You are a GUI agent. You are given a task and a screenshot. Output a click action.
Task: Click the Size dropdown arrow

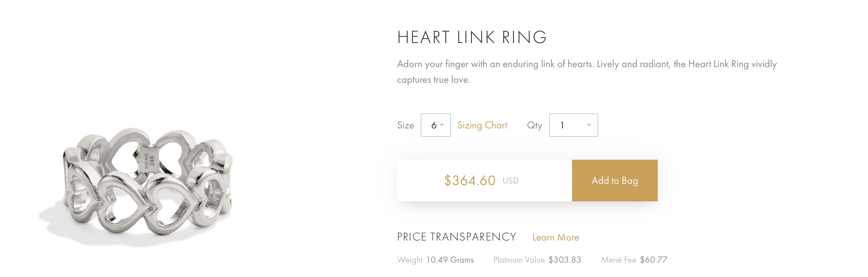[442, 125]
